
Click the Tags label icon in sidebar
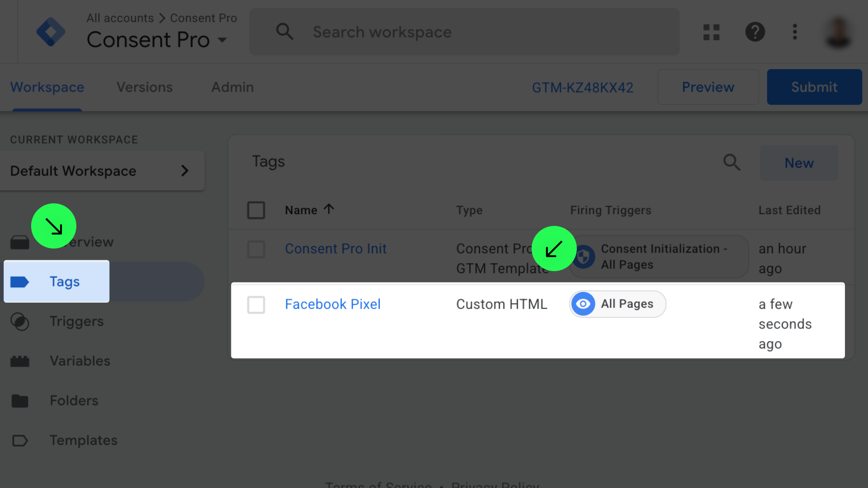(x=19, y=282)
